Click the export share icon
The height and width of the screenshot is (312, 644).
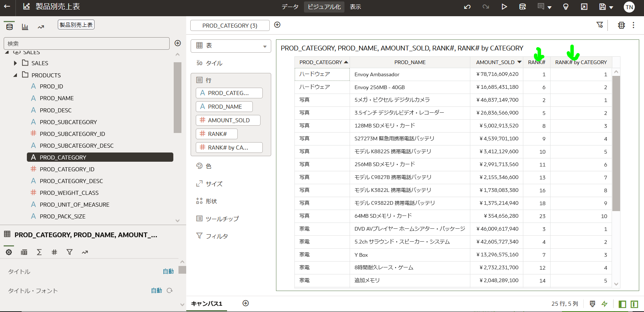[584, 7]
